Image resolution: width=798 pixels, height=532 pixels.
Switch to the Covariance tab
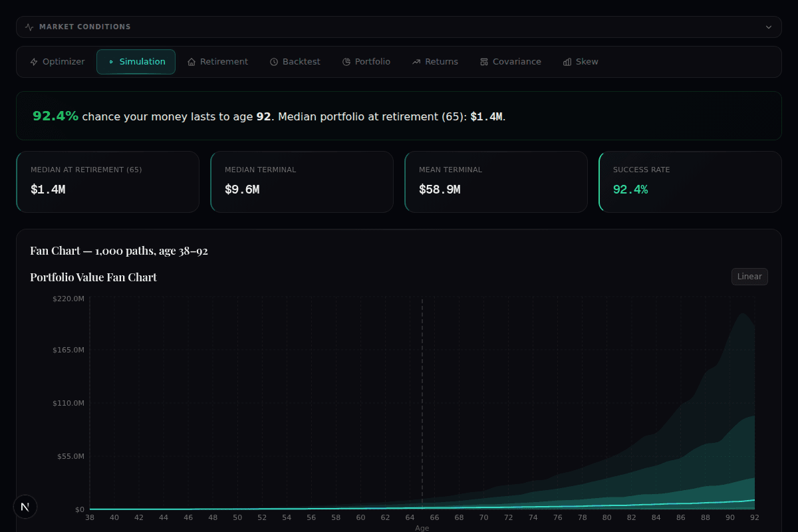point(510,61)
